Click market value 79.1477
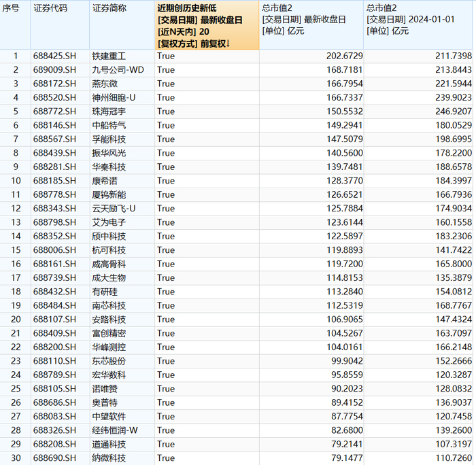 click(347, 458)
